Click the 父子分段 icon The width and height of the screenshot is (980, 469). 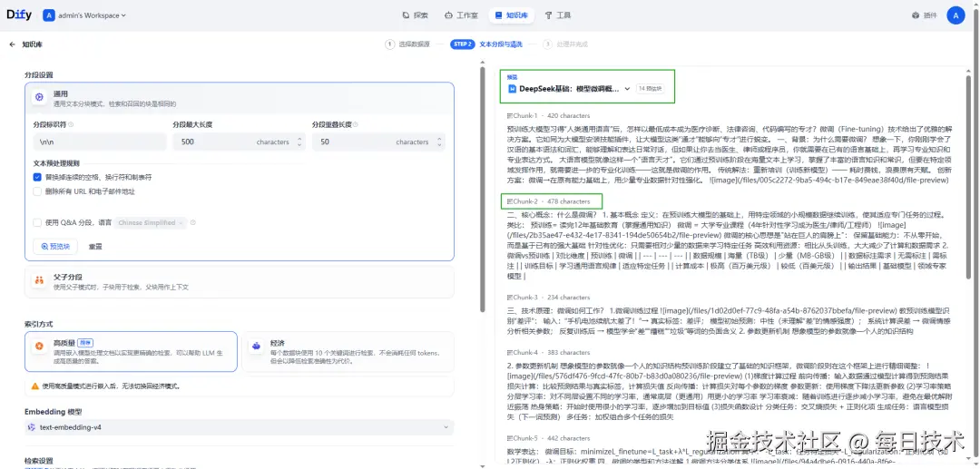[39, 281]
